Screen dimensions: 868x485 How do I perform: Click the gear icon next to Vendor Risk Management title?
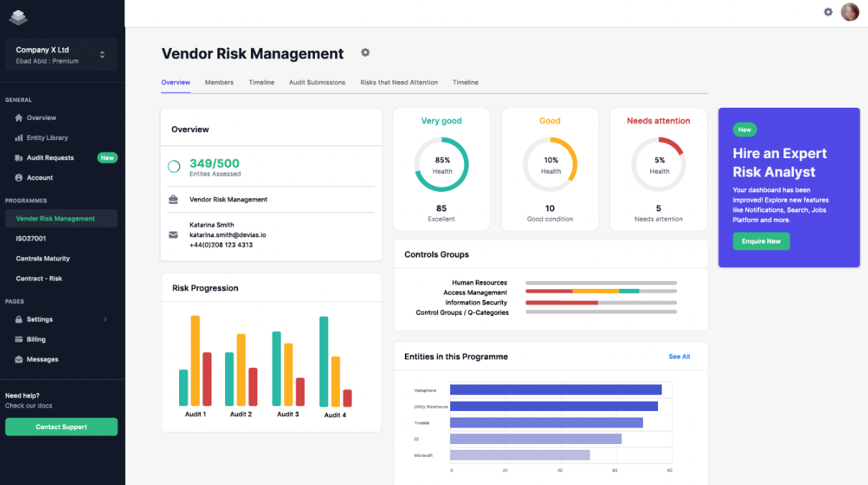[x=365, y=52]
